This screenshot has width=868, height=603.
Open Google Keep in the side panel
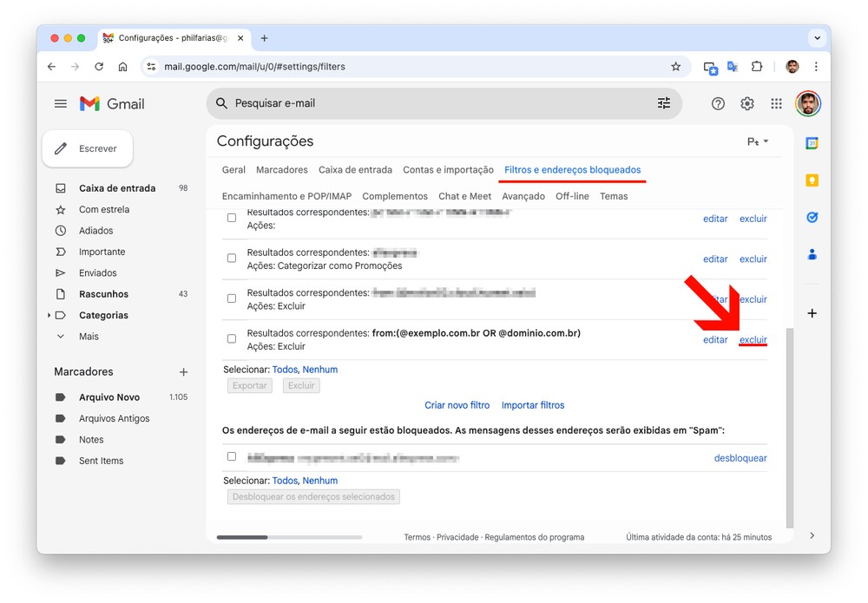coord(812,180)
